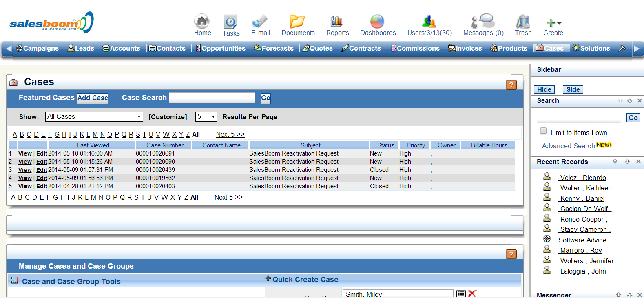Move Recent Records panel up
644x298 pixels.
click(x=615, y=162)
